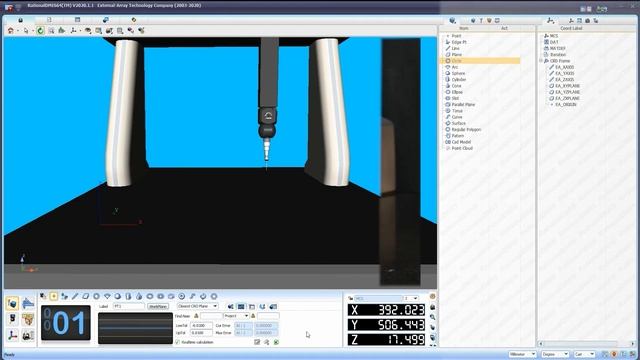Viewport: 640px width, 360px height.
Task: Click the machine/CMM icon in bottom-left panel
Action: pos(28,335)
